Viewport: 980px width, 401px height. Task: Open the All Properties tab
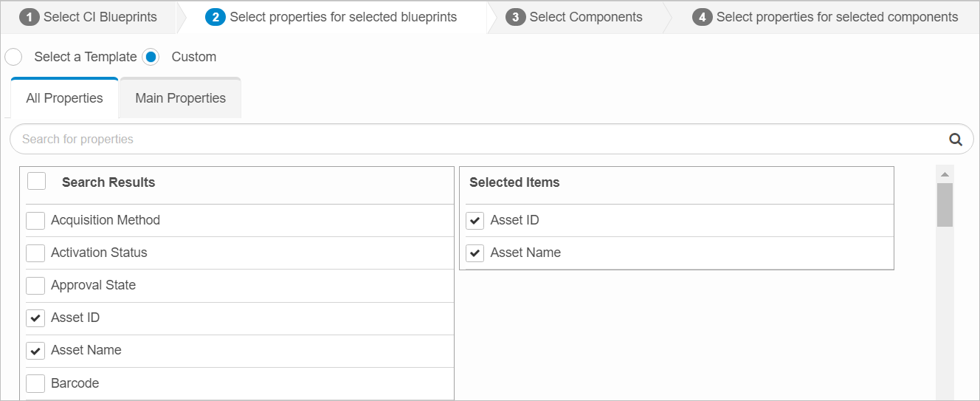click(x=64, y=98)
